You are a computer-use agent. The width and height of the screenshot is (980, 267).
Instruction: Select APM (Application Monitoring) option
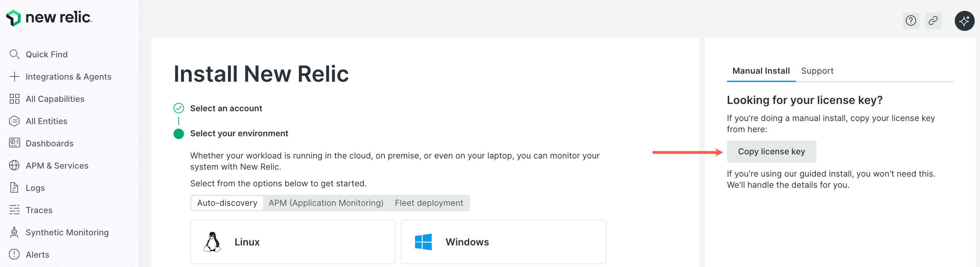(x=326, y=203)
